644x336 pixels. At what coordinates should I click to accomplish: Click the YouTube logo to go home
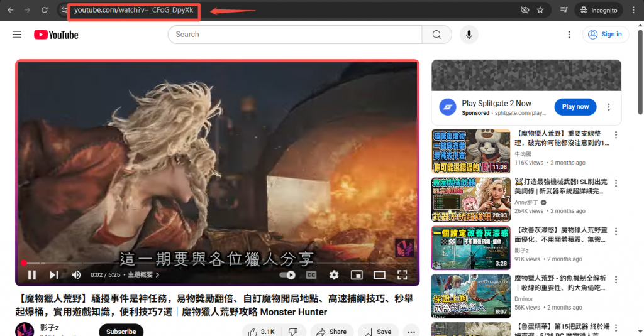pos(56,35)
